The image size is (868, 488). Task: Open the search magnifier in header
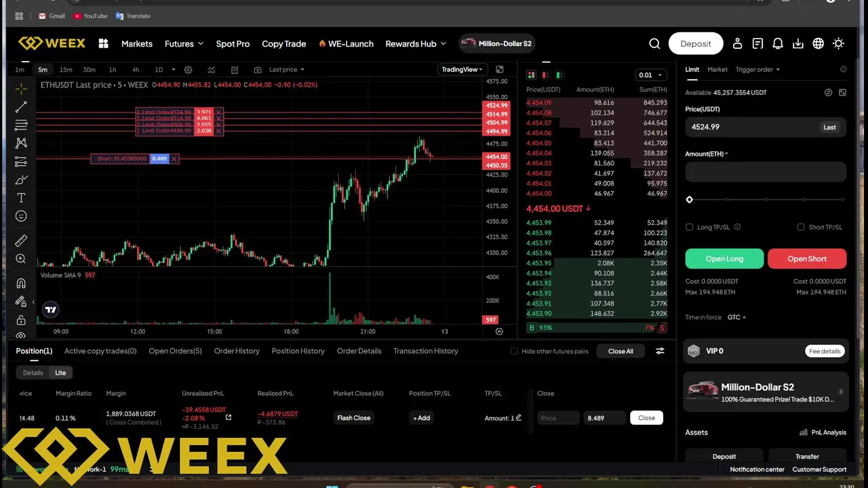654,43
